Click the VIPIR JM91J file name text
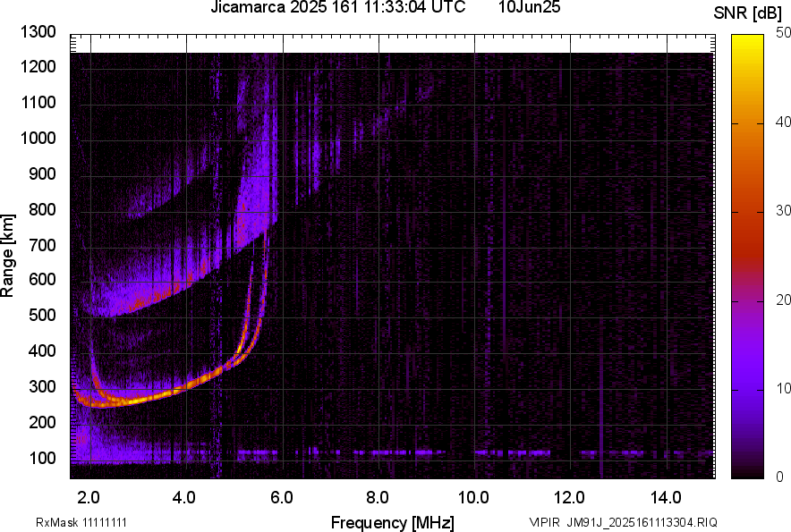791x532 pixels. [623, 522]
